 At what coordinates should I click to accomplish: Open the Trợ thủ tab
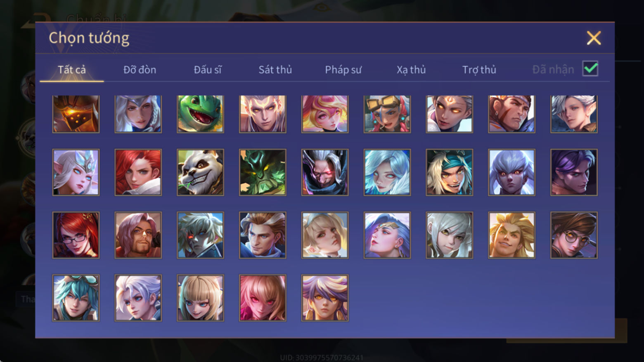pos(479,70)
